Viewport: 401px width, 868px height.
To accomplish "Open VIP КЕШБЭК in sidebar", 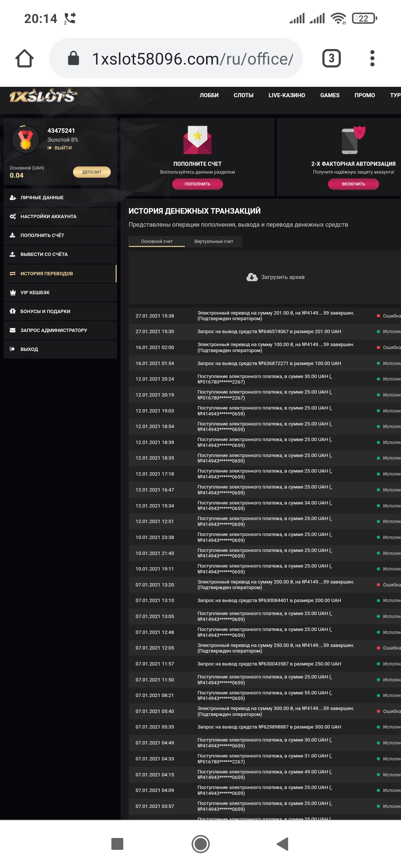I will pyautogui.click(x=35, y=293).
